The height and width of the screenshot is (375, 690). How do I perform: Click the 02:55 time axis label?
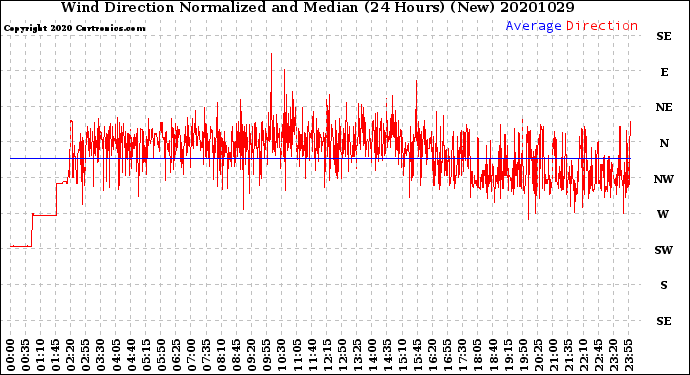tap(86, 355)
